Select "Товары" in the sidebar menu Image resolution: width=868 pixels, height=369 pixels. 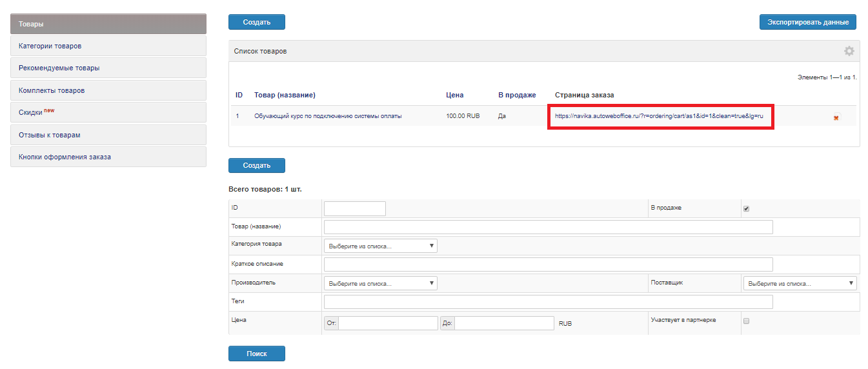click(108, 24)
